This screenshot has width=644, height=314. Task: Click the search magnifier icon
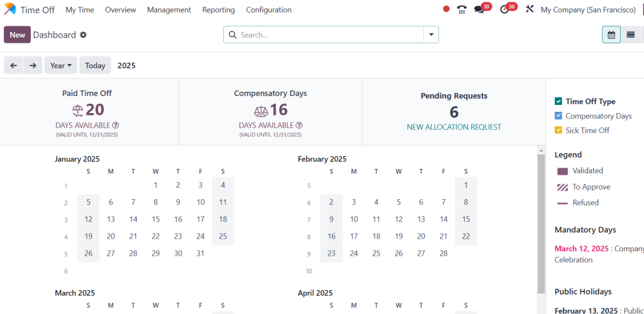tap(233, 35)
